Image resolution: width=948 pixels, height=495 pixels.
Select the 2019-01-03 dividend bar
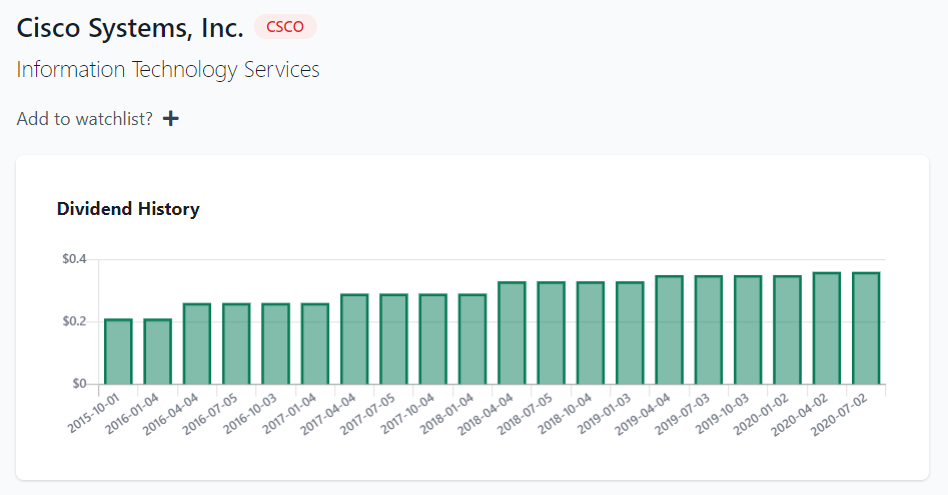[630, 333]
